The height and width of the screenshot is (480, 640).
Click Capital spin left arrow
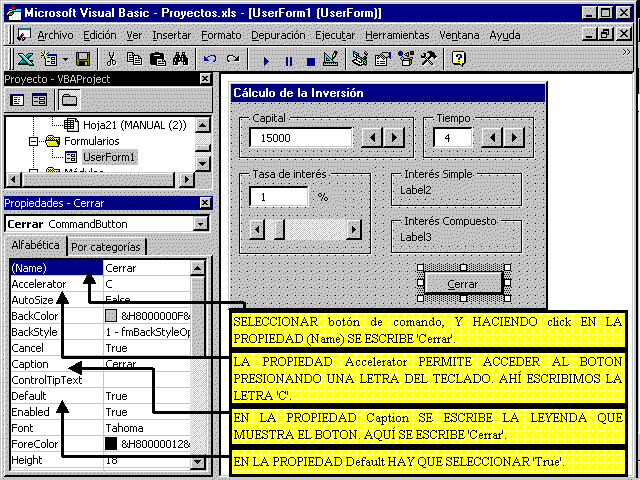click(x=372, y=138)
